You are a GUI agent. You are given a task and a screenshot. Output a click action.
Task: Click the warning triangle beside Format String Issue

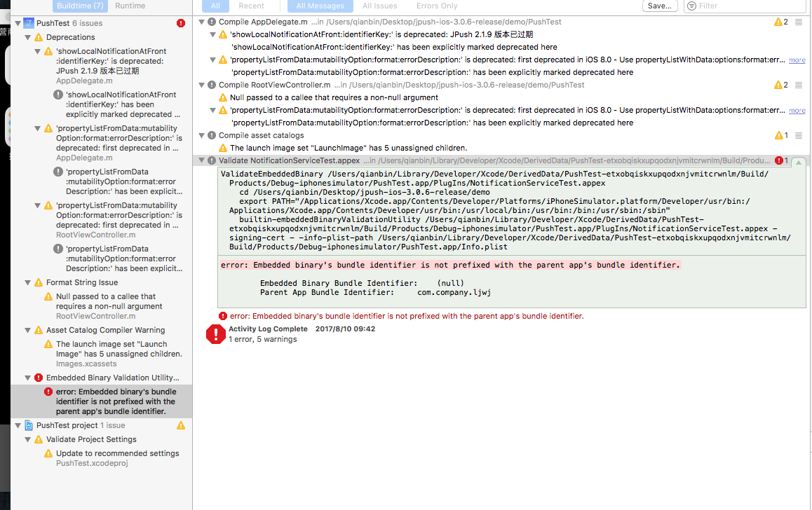coord(39,282)
